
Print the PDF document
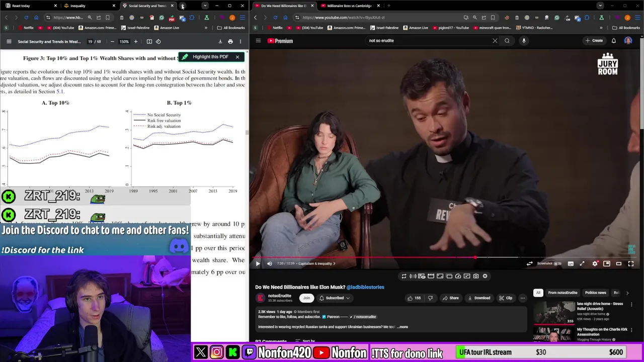tap(230, 41)
